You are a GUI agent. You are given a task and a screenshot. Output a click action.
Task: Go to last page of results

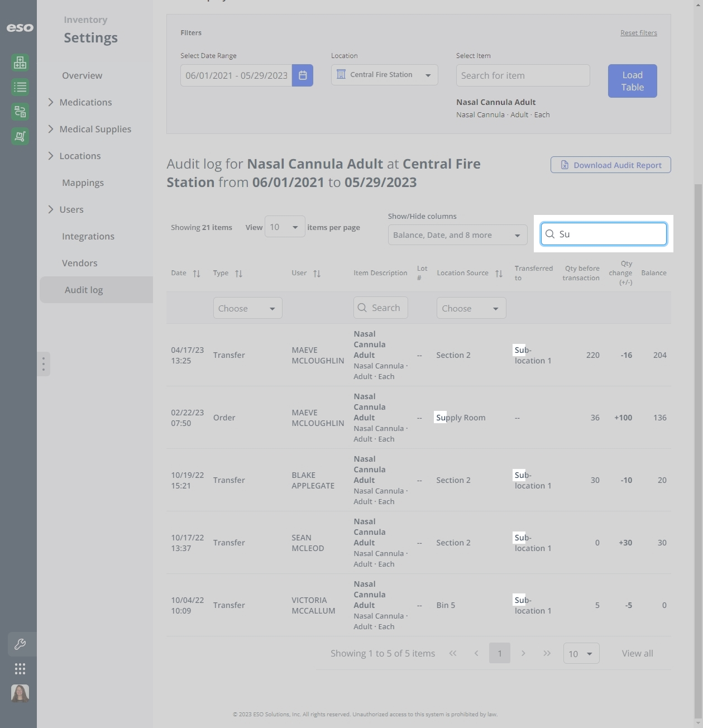[547, 653]
